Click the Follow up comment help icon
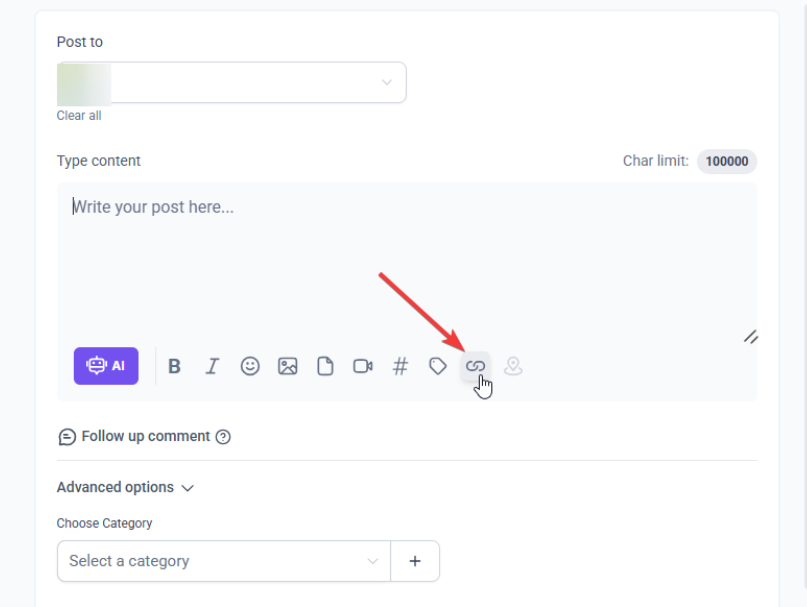The width and height of the screenshot is (807, 607). [223, 437]
